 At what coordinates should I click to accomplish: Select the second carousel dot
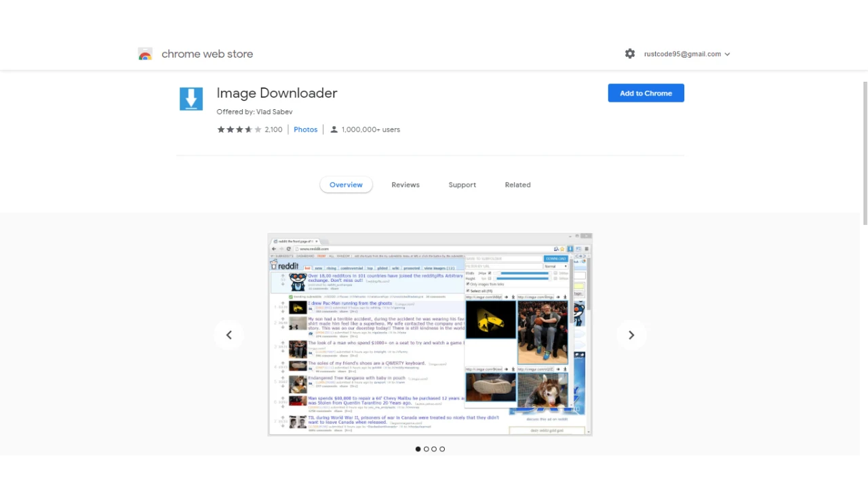[426, 449]
